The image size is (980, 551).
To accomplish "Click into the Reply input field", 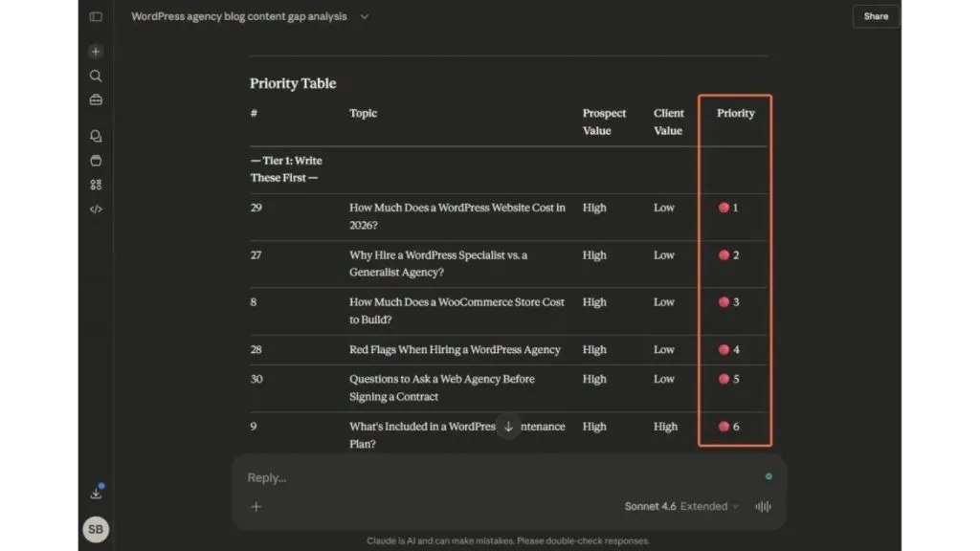I will click(500, 477).
